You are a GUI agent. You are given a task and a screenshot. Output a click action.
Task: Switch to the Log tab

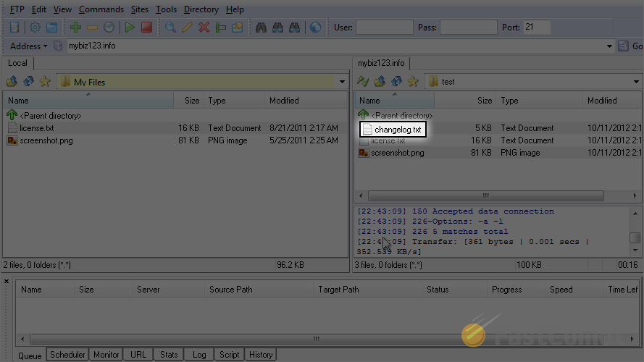pyautogui.click(x=199, y=355)
